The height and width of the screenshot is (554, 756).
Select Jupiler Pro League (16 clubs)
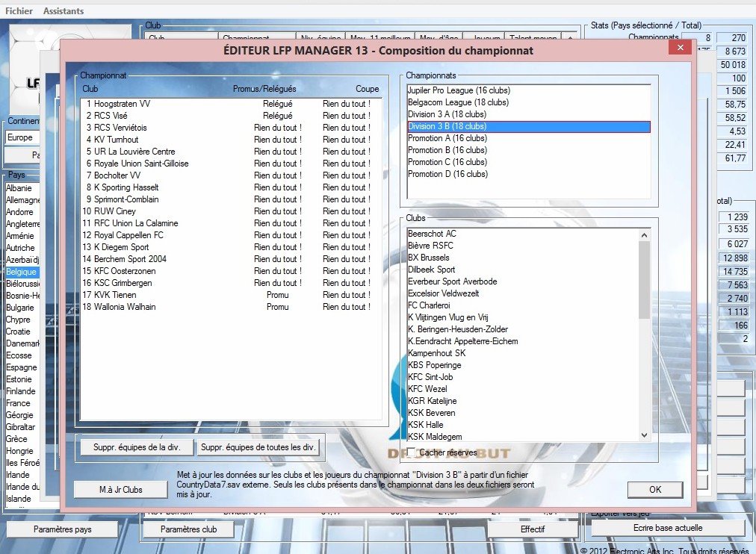coord(529,90)
